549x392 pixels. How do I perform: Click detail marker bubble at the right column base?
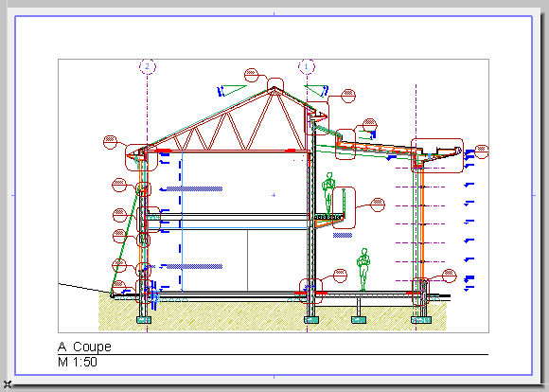(x=450, y=276)
